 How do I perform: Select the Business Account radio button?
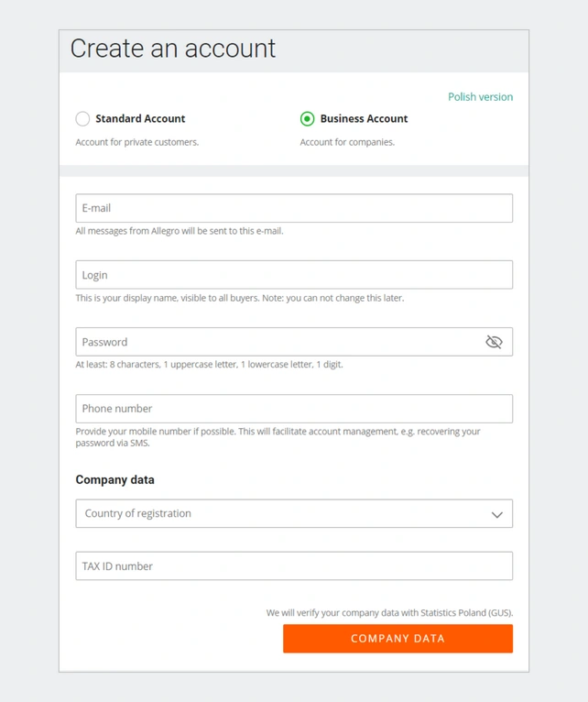[307, 118]
